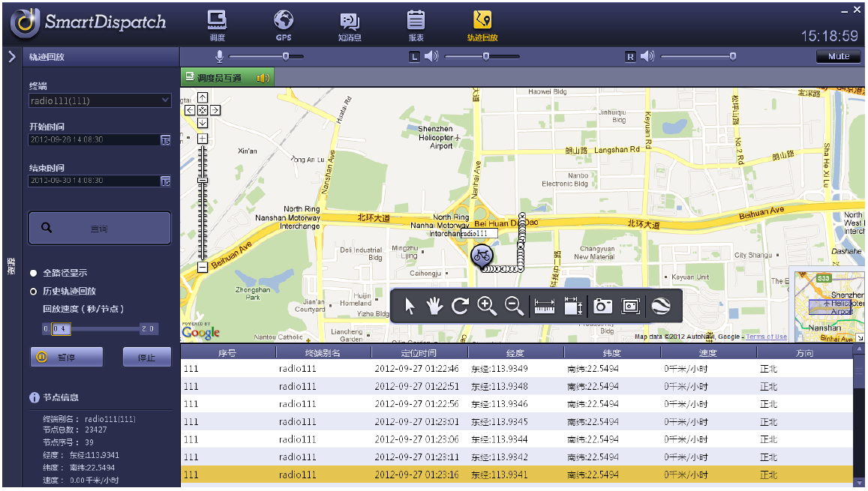Click the 序号 column header

(x=227, y=353)
